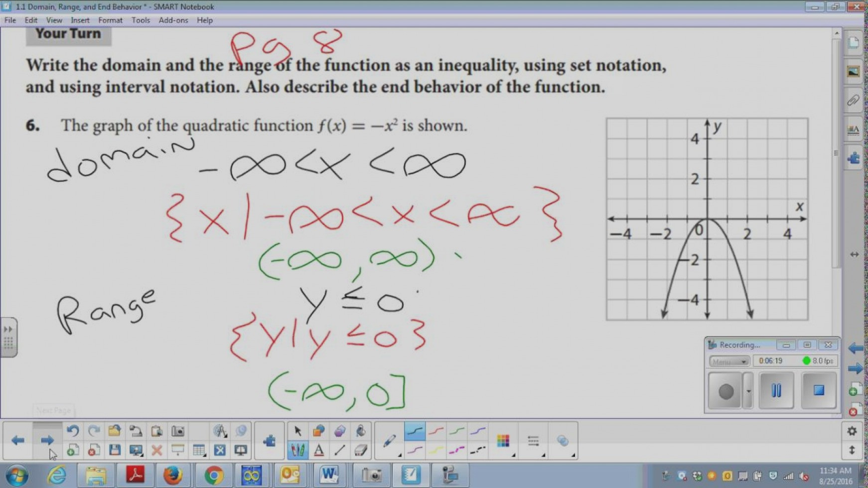Insert a table with the table icon

199,450
